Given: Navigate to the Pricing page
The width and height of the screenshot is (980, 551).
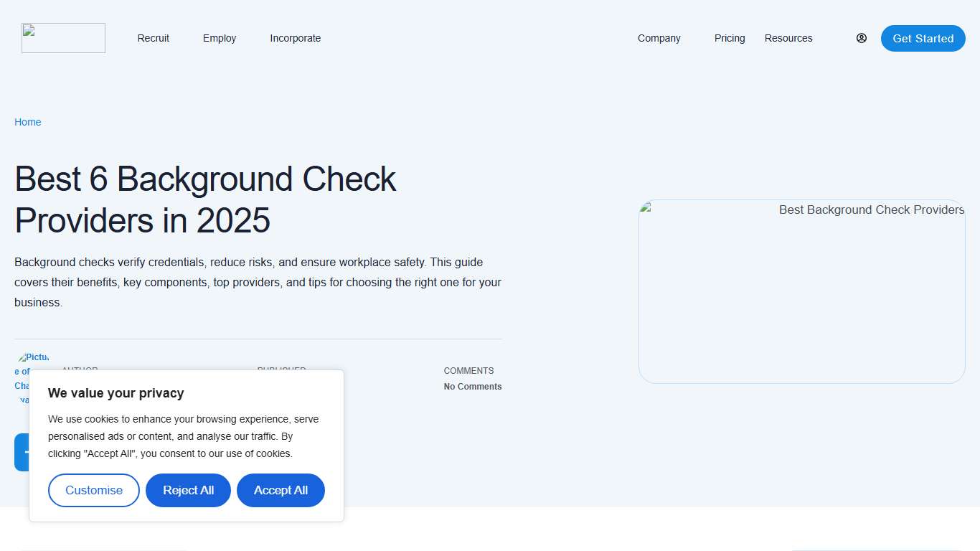Looking at the screenshot, I should [x=730, y=38].
